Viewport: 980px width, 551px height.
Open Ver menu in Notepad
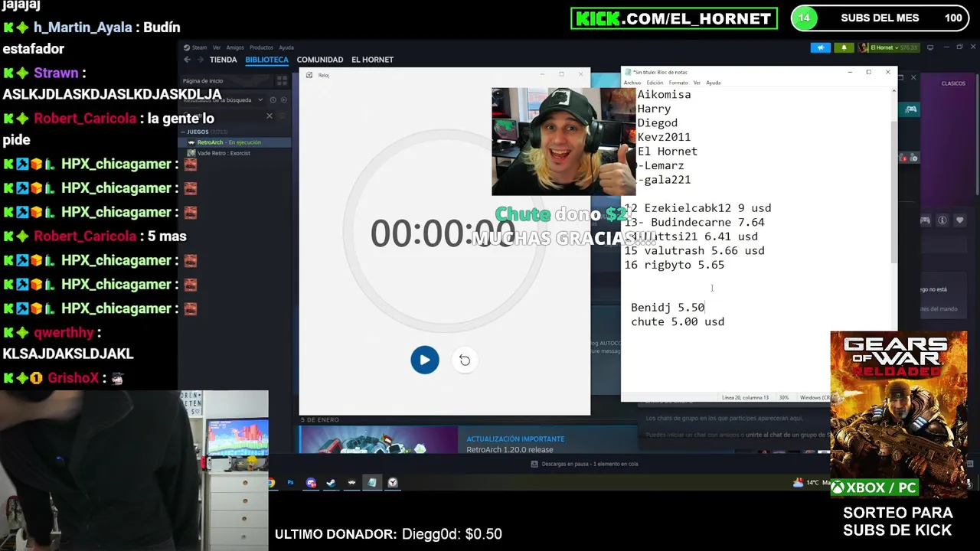(x=697, y=83)
